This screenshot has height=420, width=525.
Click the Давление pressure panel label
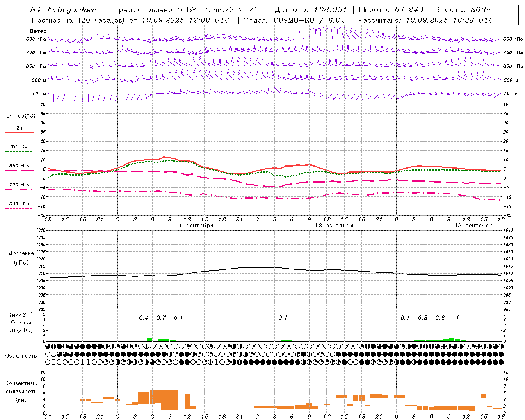pyautogui.click(x=21, y=253)
